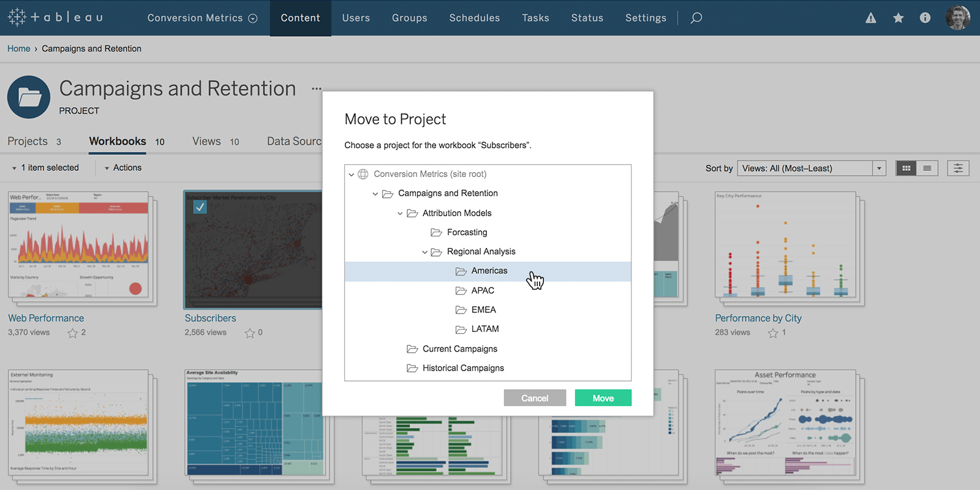Open the Performance by City link
This screenshot has height=490, width=980.
pos(758,318)
